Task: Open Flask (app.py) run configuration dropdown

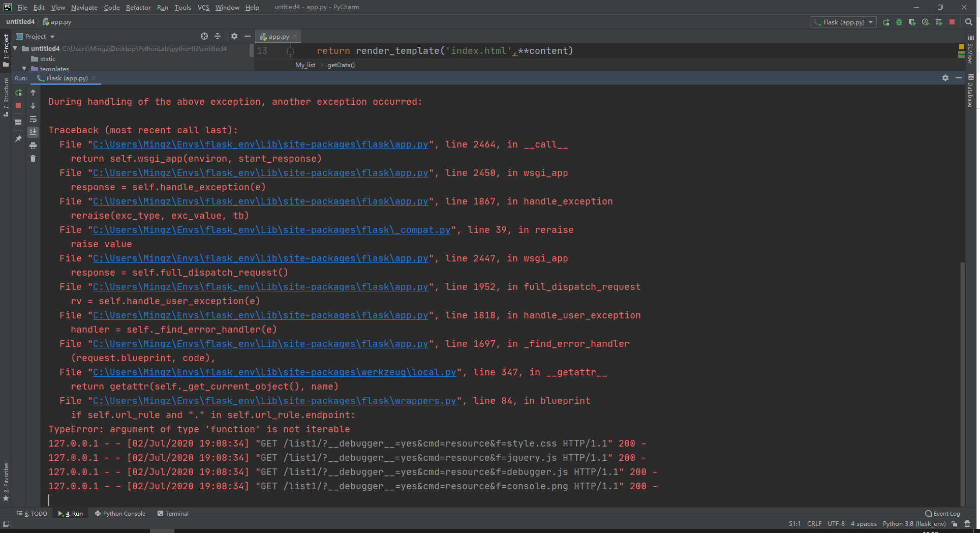Action: pos(843,22)
